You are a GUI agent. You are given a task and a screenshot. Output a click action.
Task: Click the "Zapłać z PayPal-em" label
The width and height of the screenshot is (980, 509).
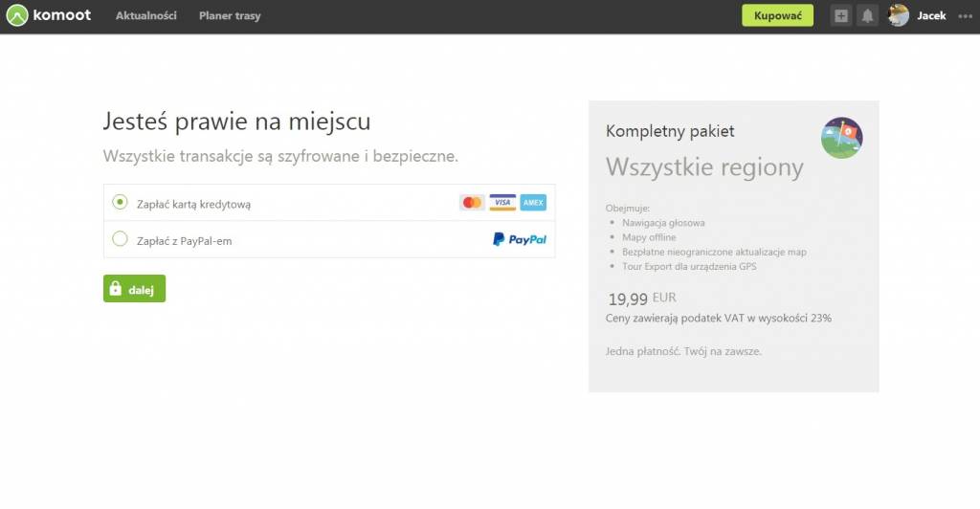point(185,241)
